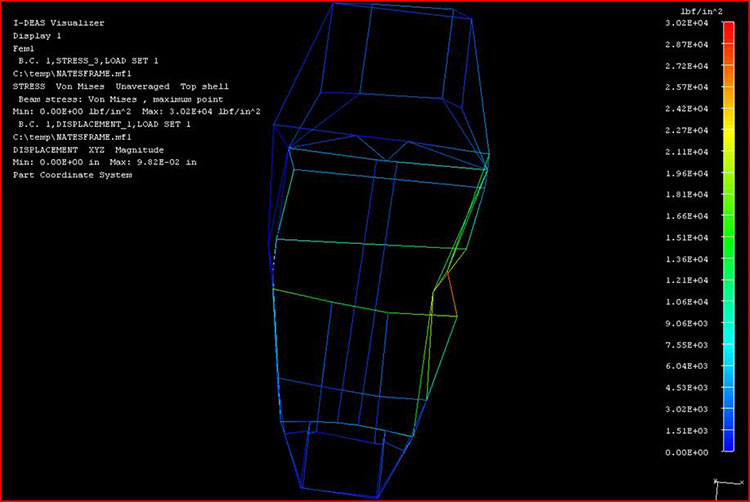Screen dimensions: 750x502
Task: Click file path line below STRESS_3 line
Action: tap(72, 74)
